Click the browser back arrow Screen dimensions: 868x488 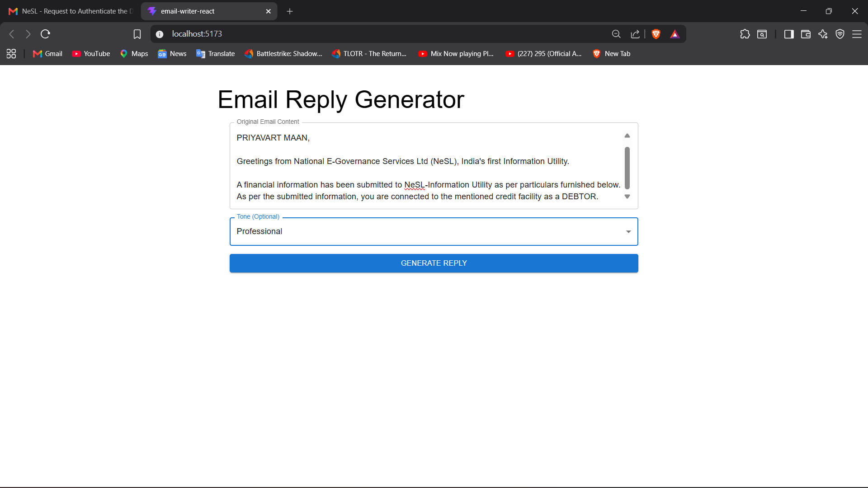coord(12,34)
